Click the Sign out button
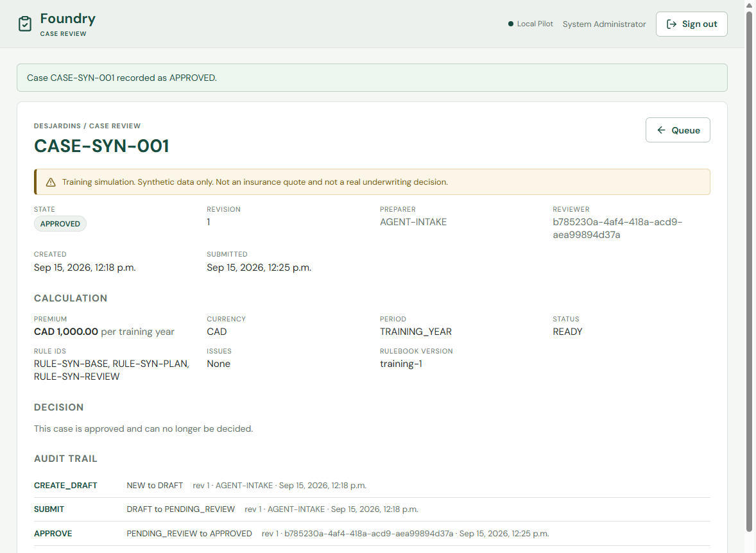 click(691, 24)
